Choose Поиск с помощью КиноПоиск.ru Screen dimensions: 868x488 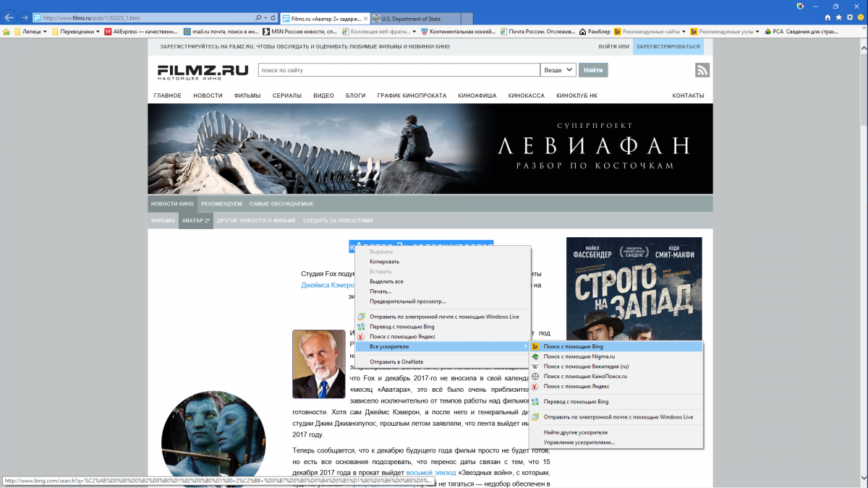pyautogui.click(x=616, y=377)
